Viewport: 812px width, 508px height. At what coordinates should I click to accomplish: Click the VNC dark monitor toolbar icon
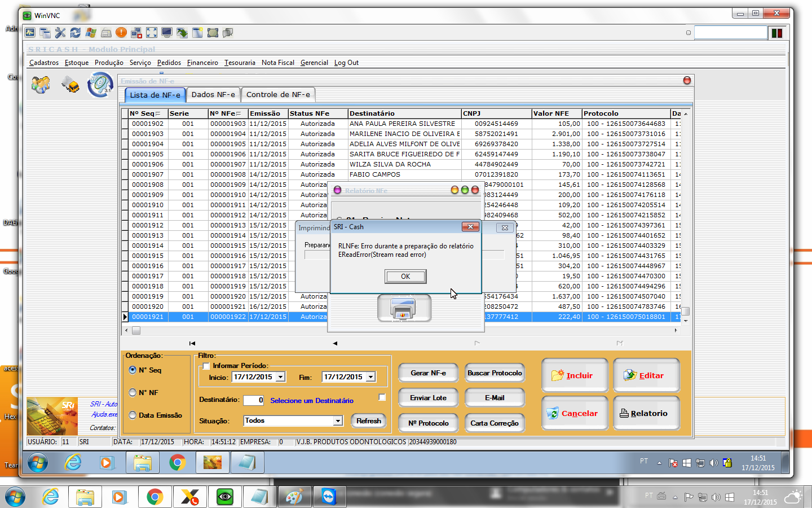167,33
